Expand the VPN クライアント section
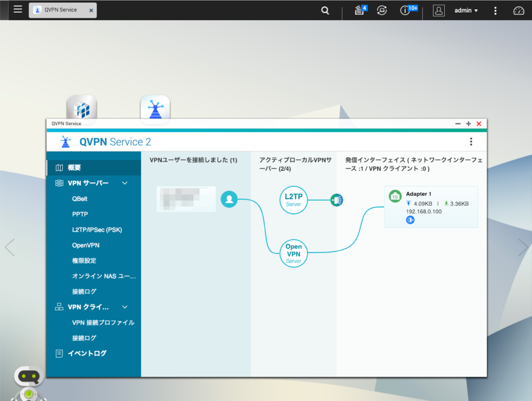Viewport: 532px width, 401px height. coord(124,307)
